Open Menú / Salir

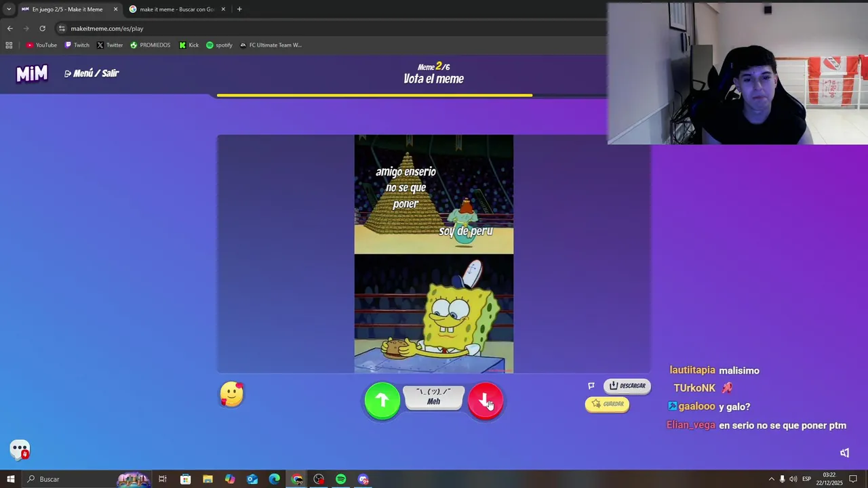tap(92, 73)
